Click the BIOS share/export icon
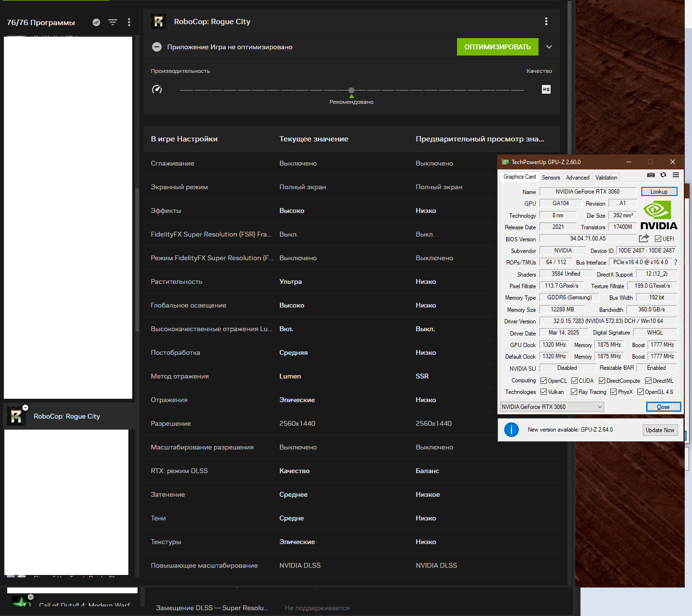This screenshot has height=616, width=692. pyautogui.click(x=644, y=238)
